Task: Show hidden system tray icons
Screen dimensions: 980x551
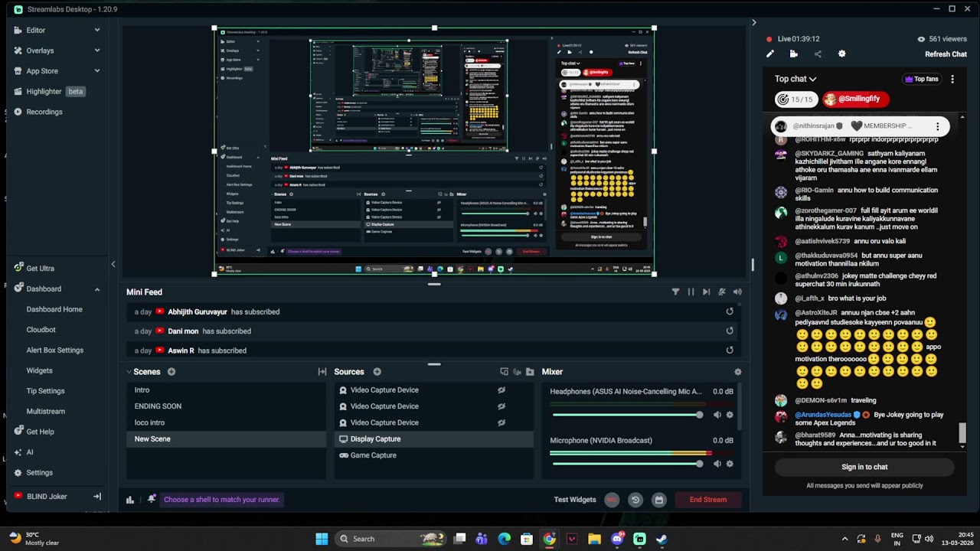Action: pos(845,539)
